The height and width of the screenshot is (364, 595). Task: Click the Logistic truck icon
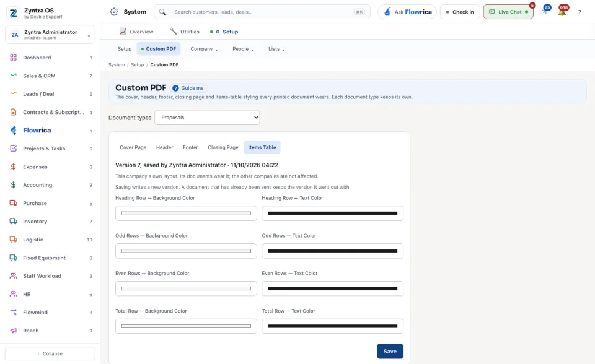point(13,240)
